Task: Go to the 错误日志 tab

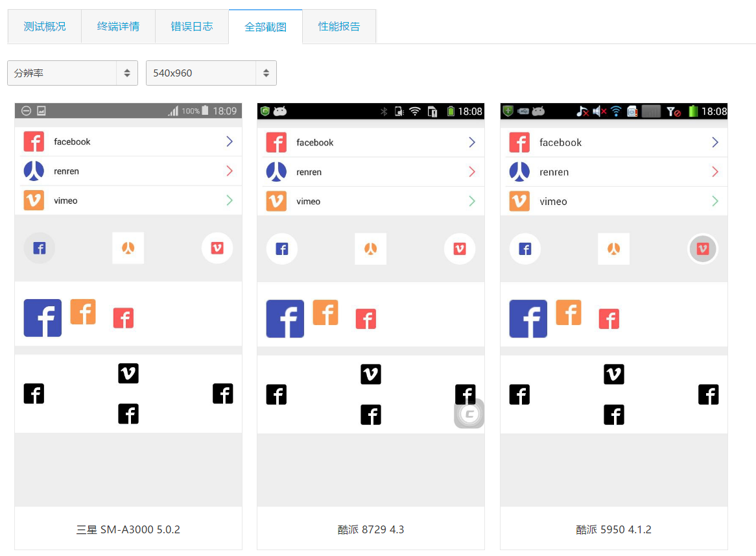Action: [192, 27]
